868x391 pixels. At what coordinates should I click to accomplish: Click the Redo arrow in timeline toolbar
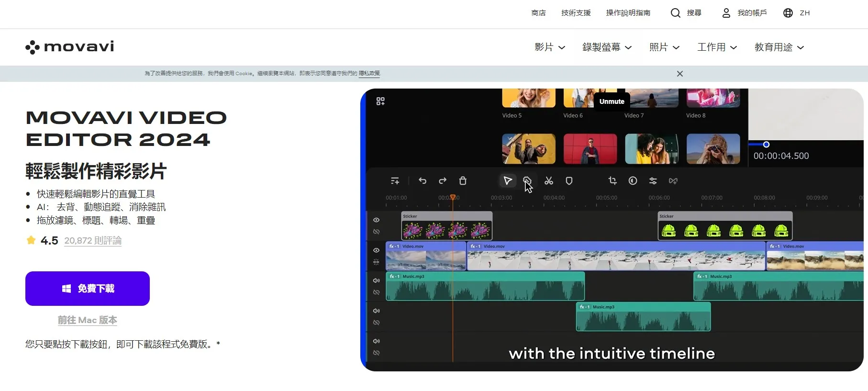point(443,181)
